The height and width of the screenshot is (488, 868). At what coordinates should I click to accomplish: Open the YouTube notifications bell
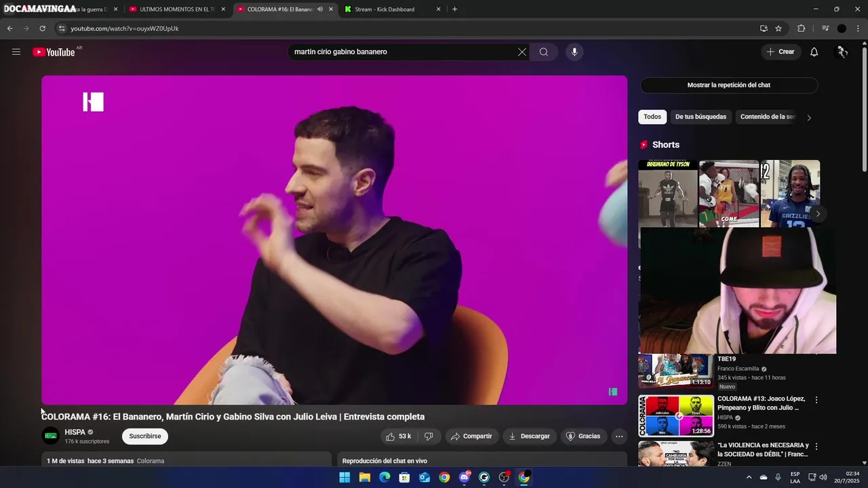click(x=814, y=52)
